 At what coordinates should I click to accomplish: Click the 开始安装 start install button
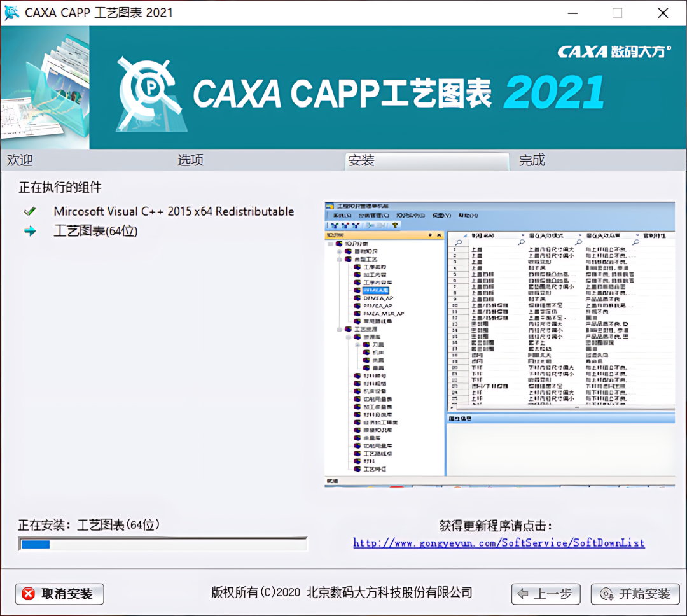click(635, 594)
